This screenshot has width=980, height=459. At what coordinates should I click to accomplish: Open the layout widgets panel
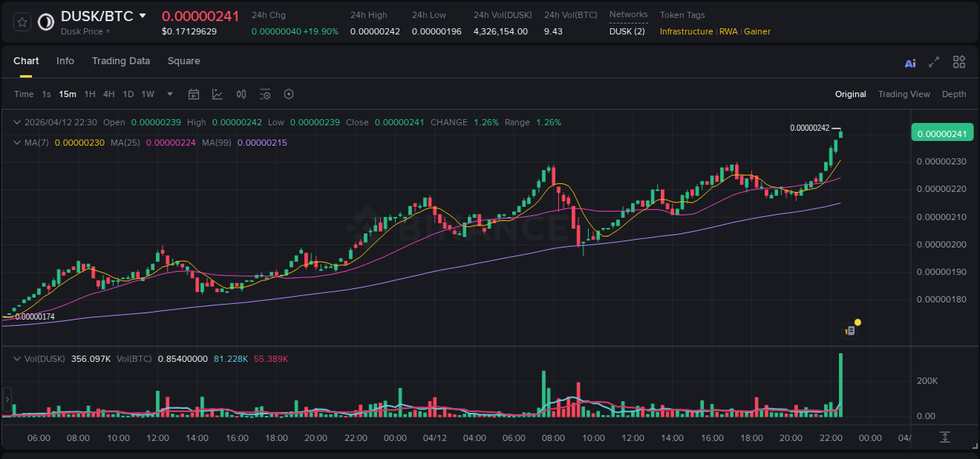[x=959, y=62]
